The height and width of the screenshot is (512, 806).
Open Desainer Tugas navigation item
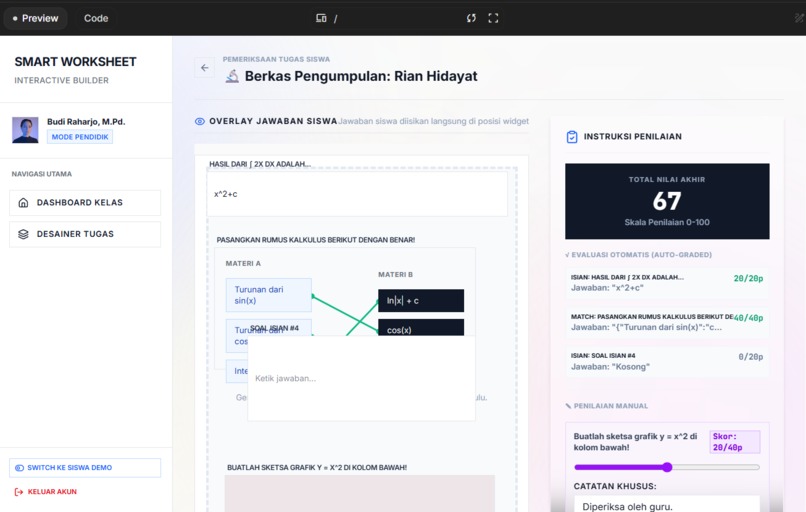coord(85,234)
